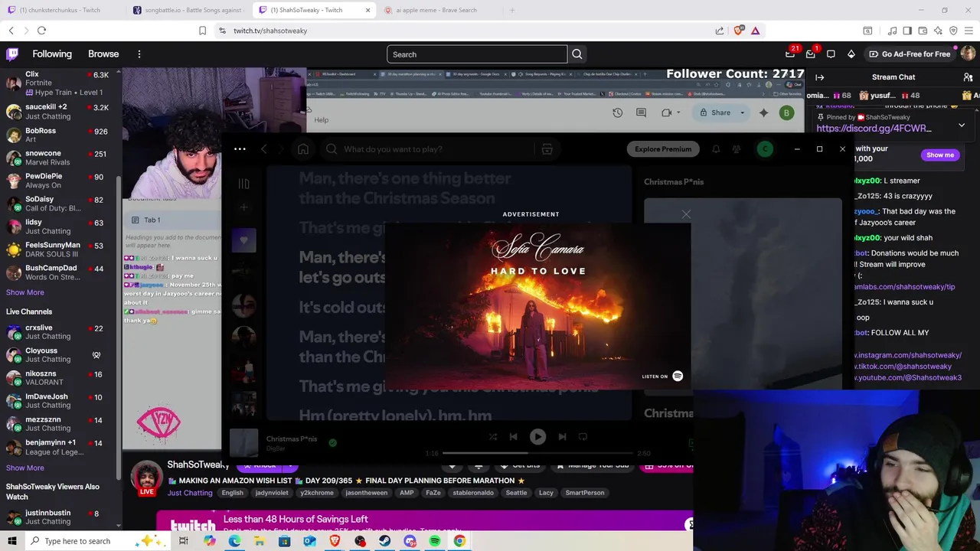Seek on the Spotify song progress bar
The image size is (980, 551).
point(537,453)
